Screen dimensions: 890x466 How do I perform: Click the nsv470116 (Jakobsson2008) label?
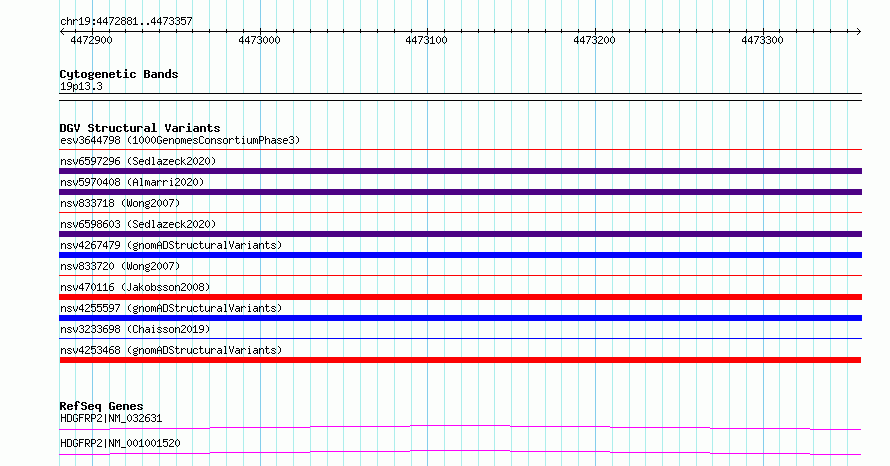(135, 287)
